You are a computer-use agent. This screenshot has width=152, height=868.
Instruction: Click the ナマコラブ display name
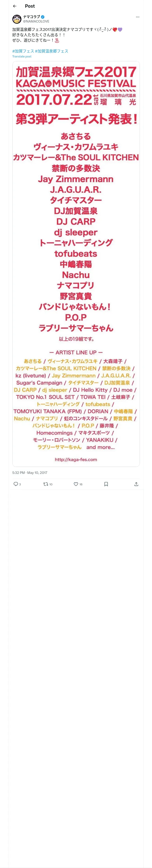(31, 17)
